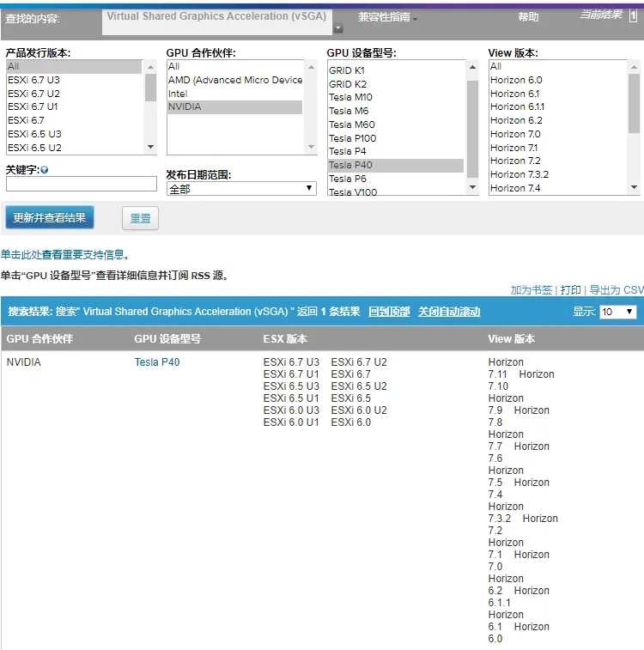The width and height of the screenshot is (644, 650).
Task: Select GRID K1 device model
Action: [x=396, y=70]
